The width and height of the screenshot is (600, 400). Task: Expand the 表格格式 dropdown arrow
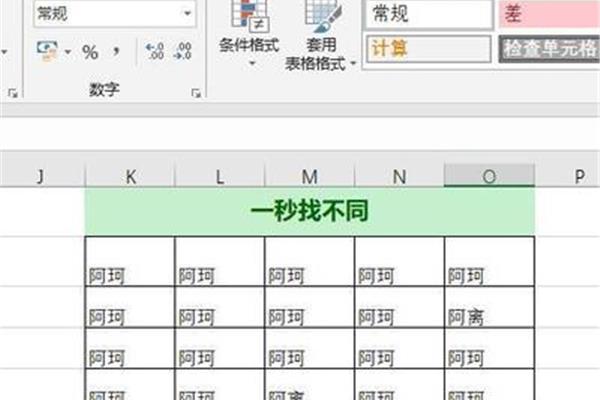pyautogui.click(x=353, y=63)
